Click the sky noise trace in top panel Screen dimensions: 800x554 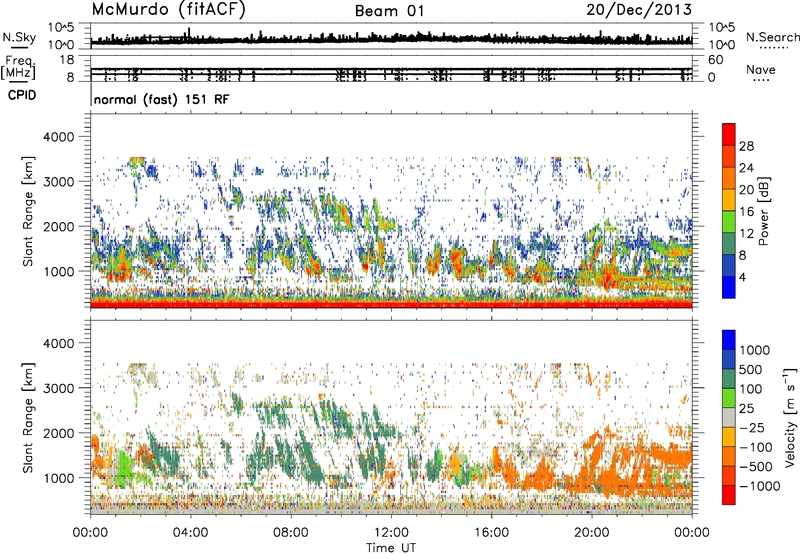point(391,39)
